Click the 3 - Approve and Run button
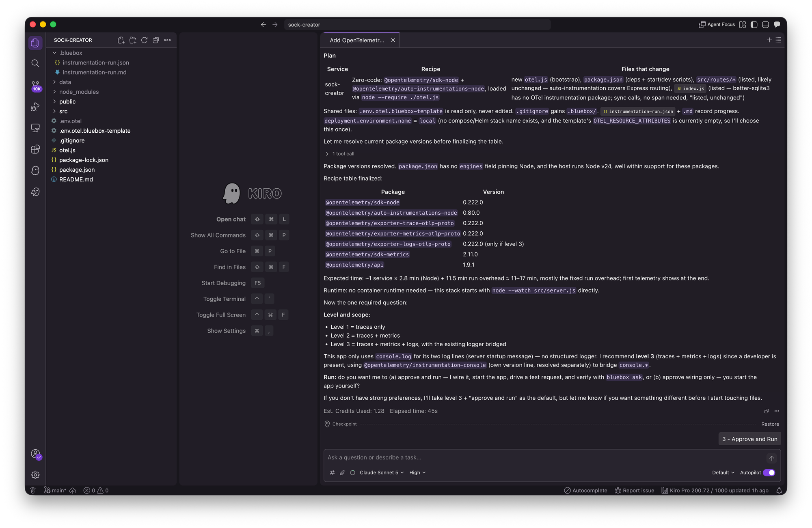Screen dimensions: 812x528 (749, 439)
